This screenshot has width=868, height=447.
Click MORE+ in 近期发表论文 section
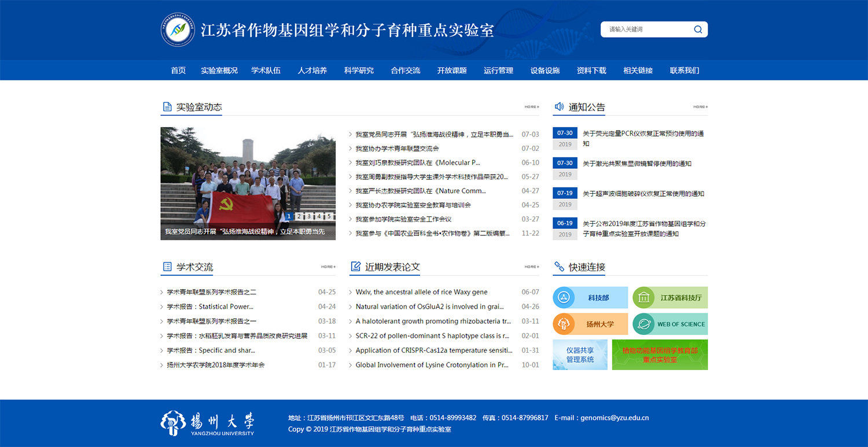pos(532,267)
